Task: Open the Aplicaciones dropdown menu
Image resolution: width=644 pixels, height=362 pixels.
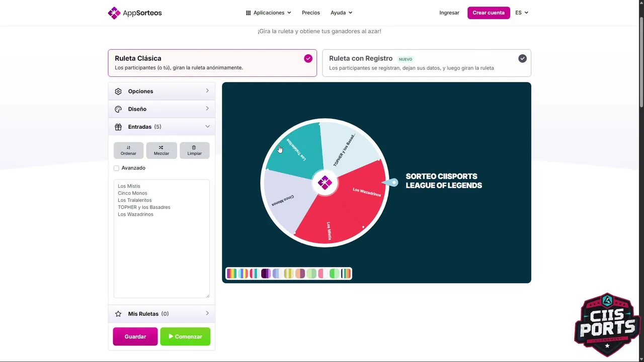Action: point(268,13)
